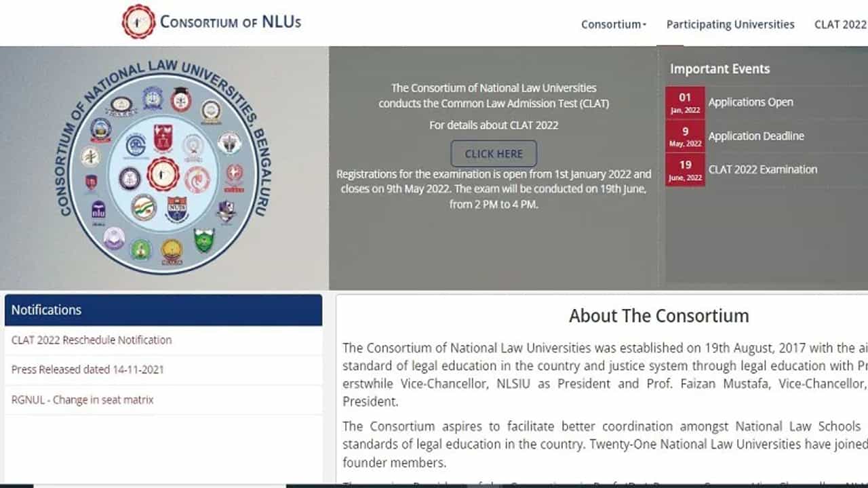
Task: Click the purple 'nlu' university logo
Action: [98, 210]
